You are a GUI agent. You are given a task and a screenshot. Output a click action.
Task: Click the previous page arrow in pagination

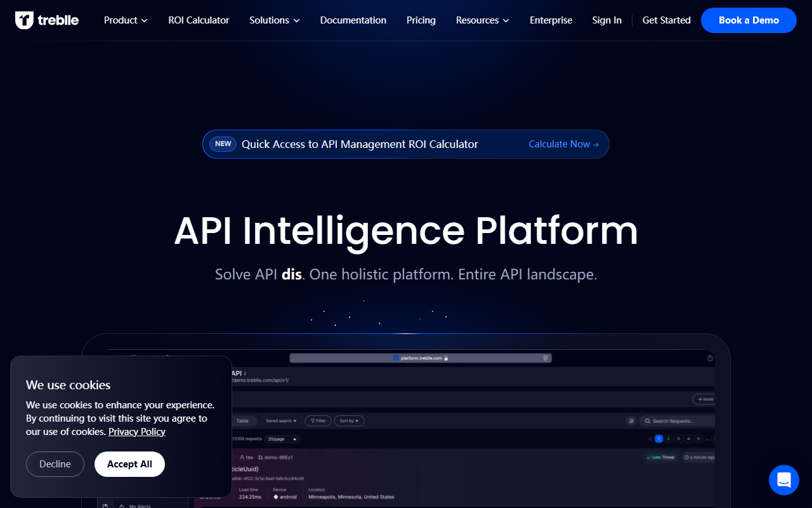pyautogui.click(x=650, y=439)
